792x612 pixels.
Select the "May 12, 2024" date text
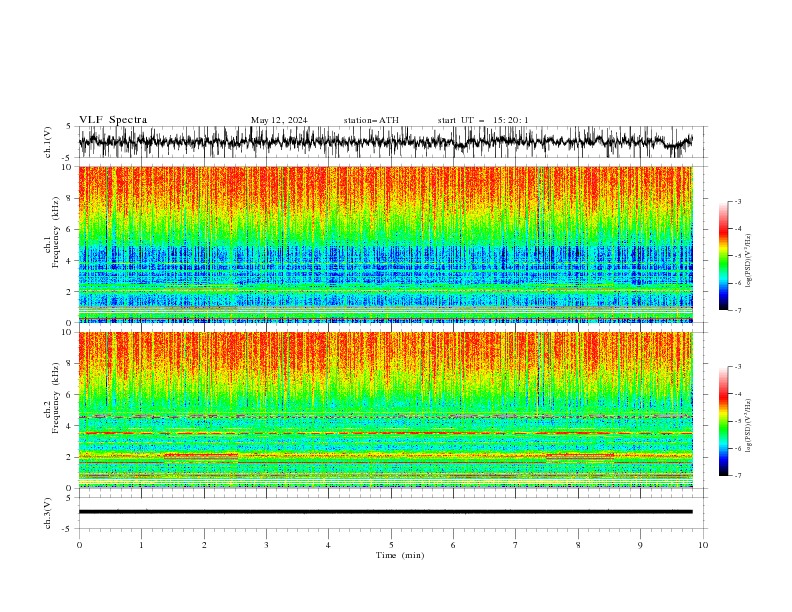click(x=279, y=120)
